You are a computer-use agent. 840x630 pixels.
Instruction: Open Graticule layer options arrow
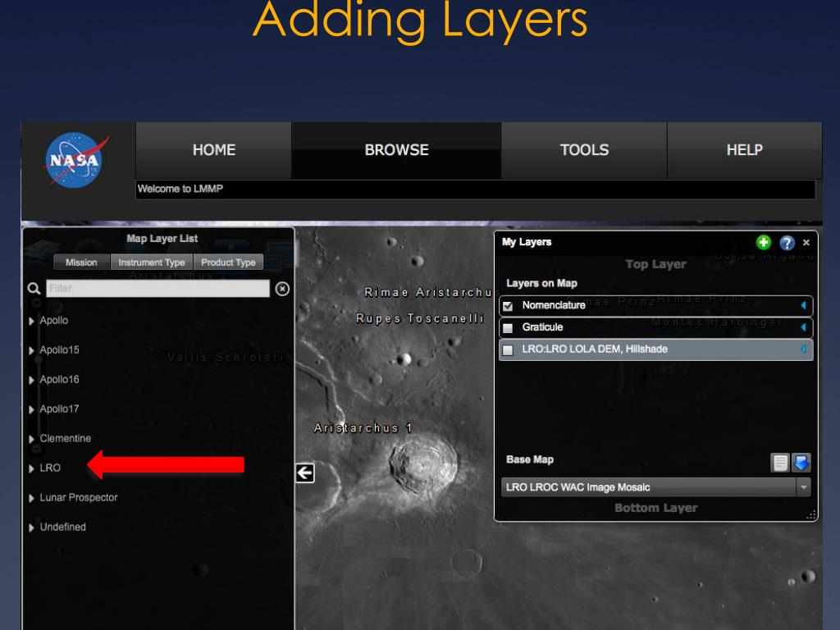coord(804,327)
